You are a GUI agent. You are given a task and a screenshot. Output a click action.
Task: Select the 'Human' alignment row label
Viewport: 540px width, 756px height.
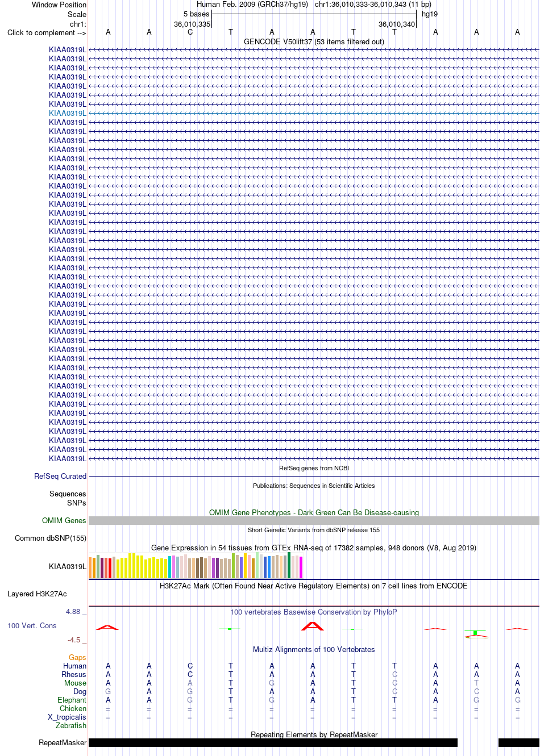click(75, 666)
